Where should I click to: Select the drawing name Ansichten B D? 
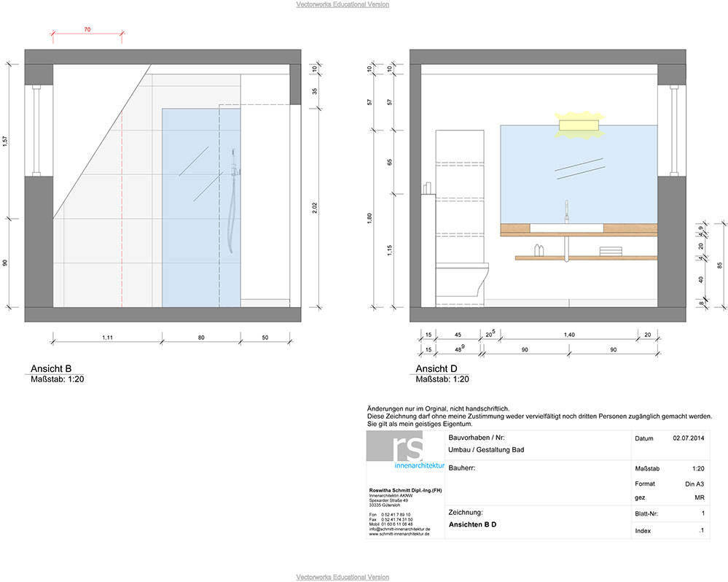click(x=472, y=524)
